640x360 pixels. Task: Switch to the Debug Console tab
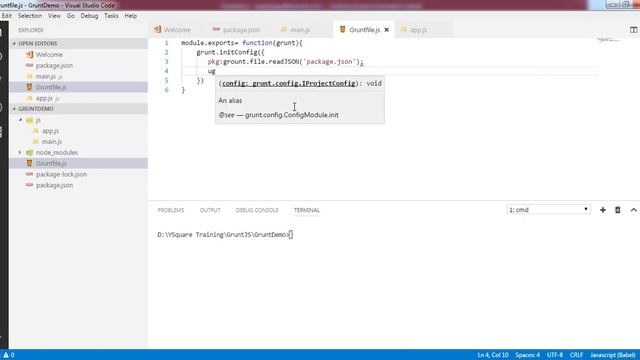pos(257,210)
